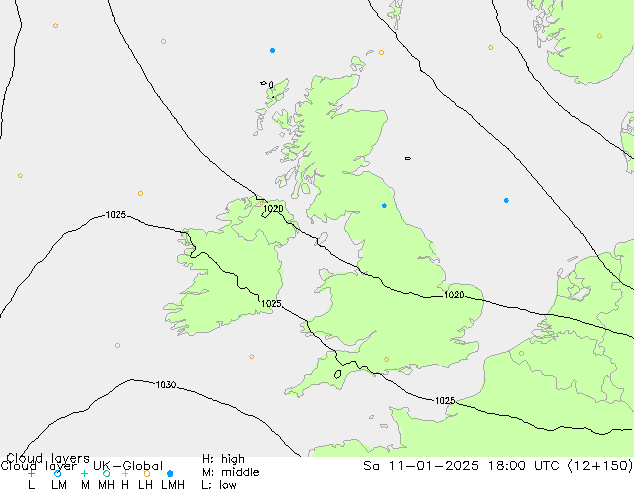
Task: Click the blue plus L legend symbol
Action: [x=31, y=473]
